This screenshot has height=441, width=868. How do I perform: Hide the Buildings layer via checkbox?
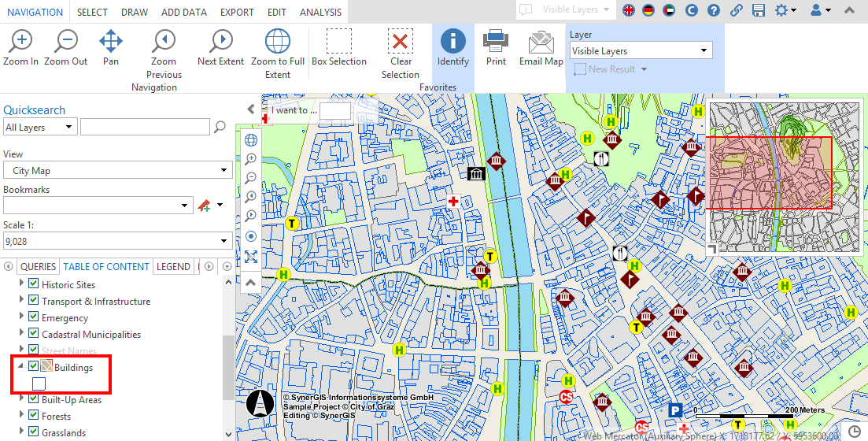click(x=33, y=366)
